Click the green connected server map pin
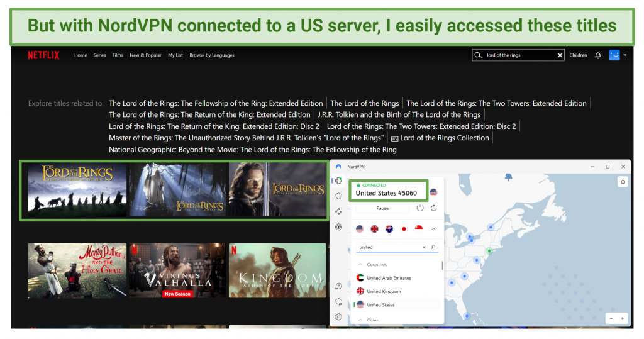The image size is (644, 339). 489,251
